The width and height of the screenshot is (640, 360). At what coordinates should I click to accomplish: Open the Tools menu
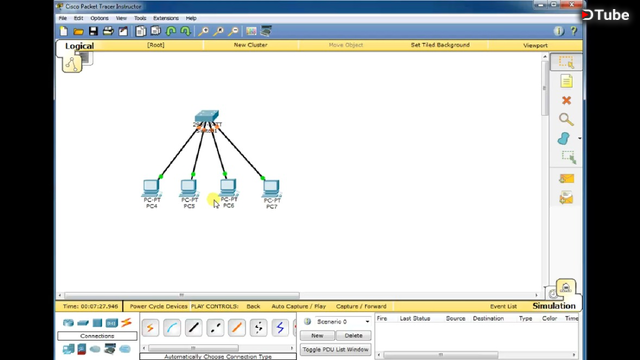[x=140, y=18]
